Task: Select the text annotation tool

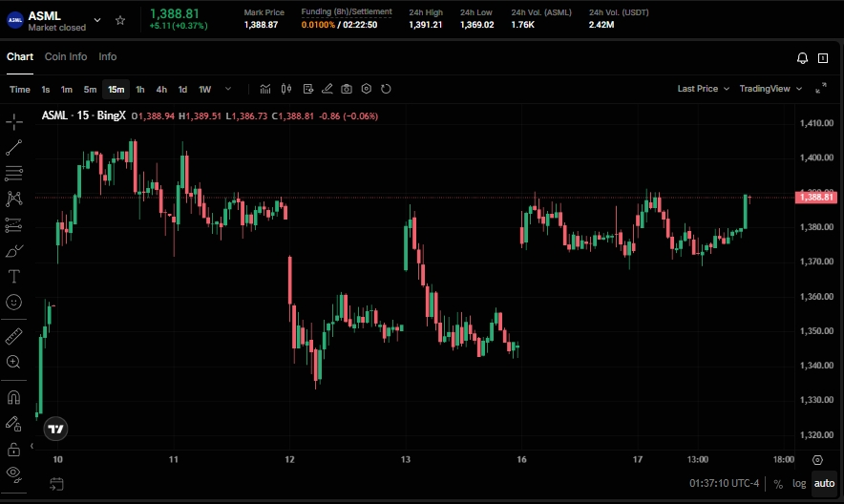Action: coord(14,277)
